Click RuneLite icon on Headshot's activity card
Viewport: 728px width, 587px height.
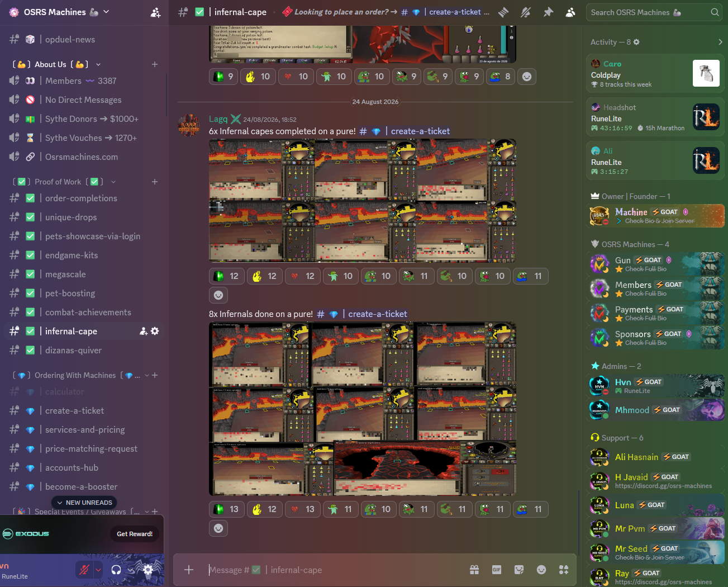(x=706, y=117)
